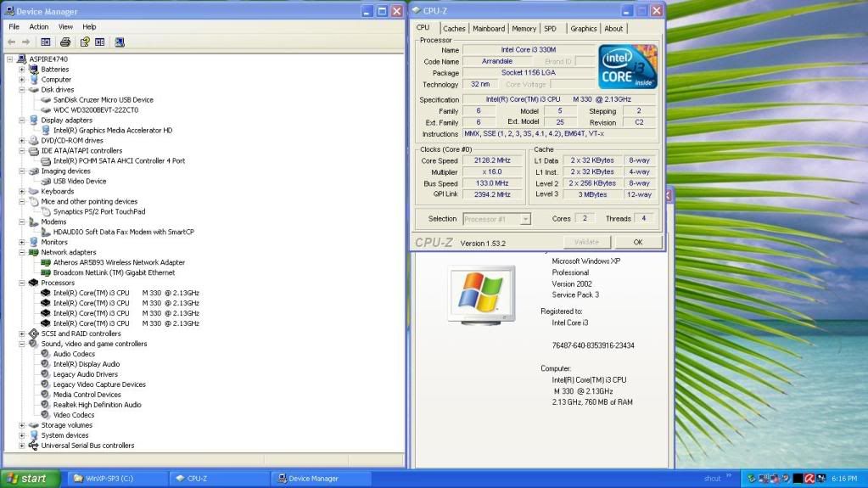Viewport: 868px width, 488px height.
Task: Collapse the Sound, video and game controllers node
Action: pos(21,344)
